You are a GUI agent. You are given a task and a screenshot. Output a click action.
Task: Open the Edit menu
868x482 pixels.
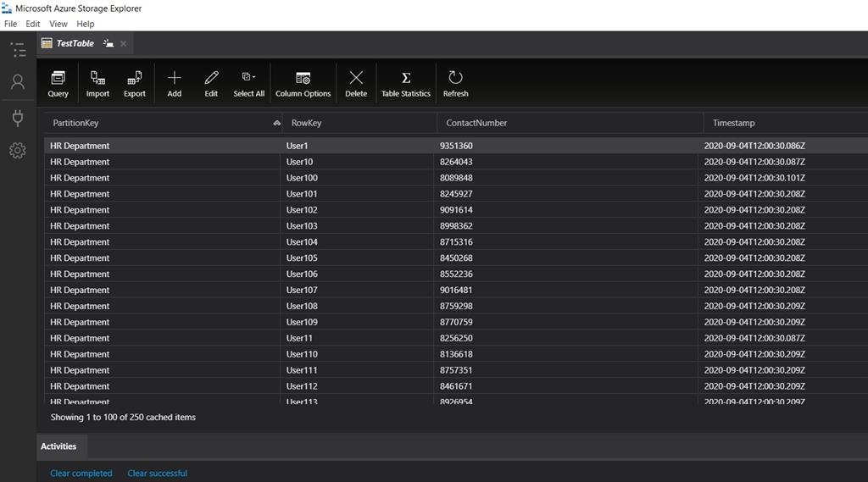coord(33,24)
